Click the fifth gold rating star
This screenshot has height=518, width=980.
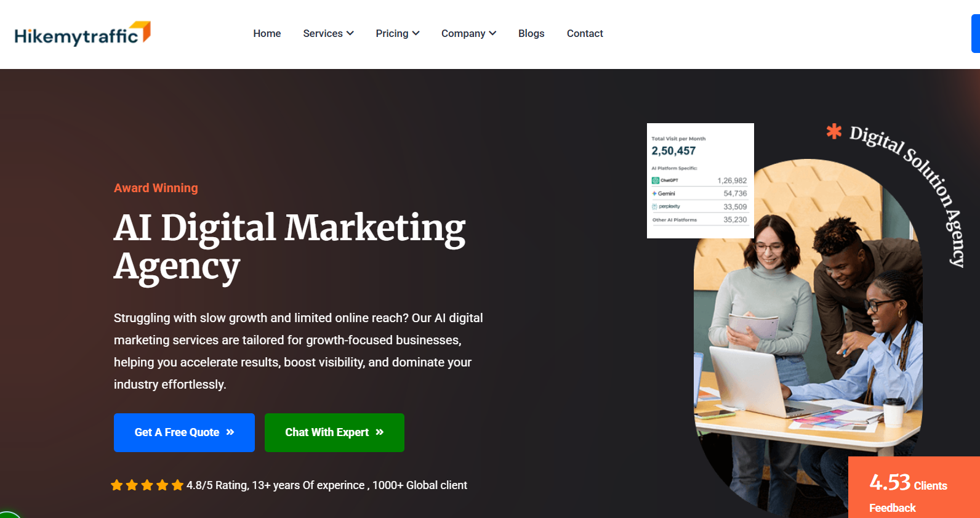(178, 485)
